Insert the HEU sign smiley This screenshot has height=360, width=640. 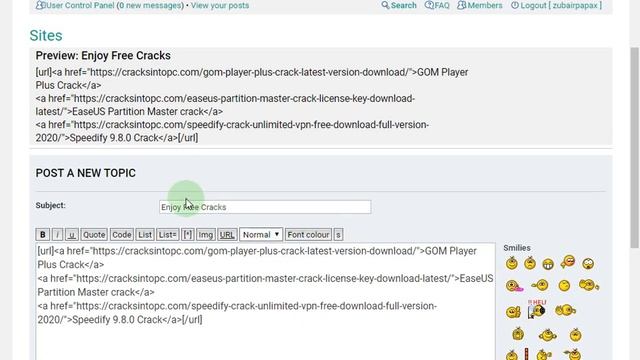[536, 309]
